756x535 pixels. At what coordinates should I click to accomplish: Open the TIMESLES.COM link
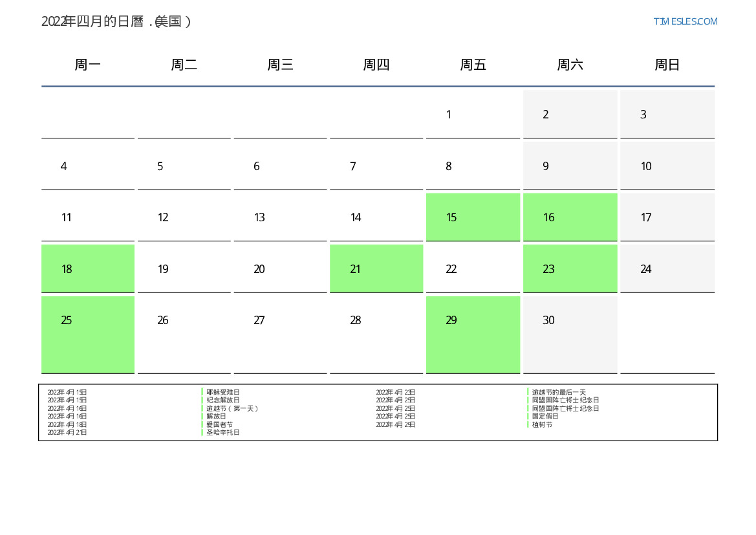pos(685,21)
